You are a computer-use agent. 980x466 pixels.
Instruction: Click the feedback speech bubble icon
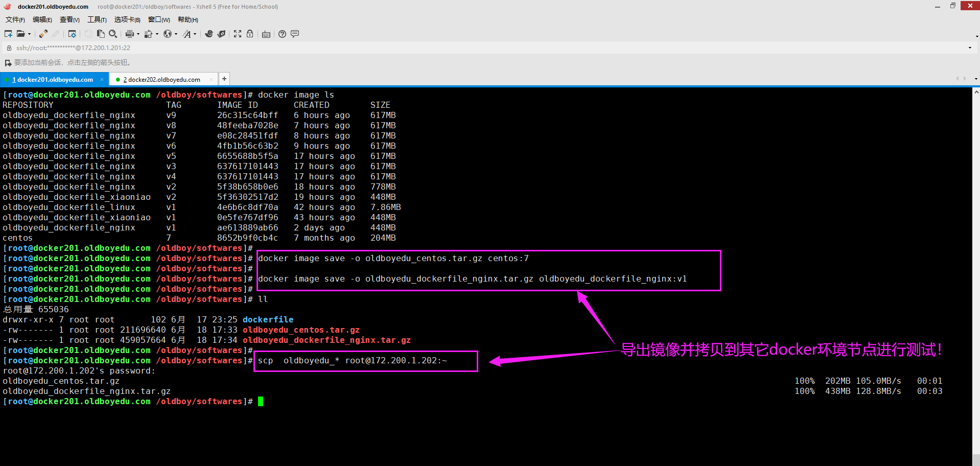coord(295,34)
